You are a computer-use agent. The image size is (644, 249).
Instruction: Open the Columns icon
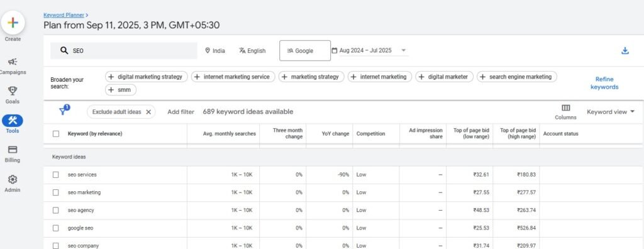coord(565,108)
